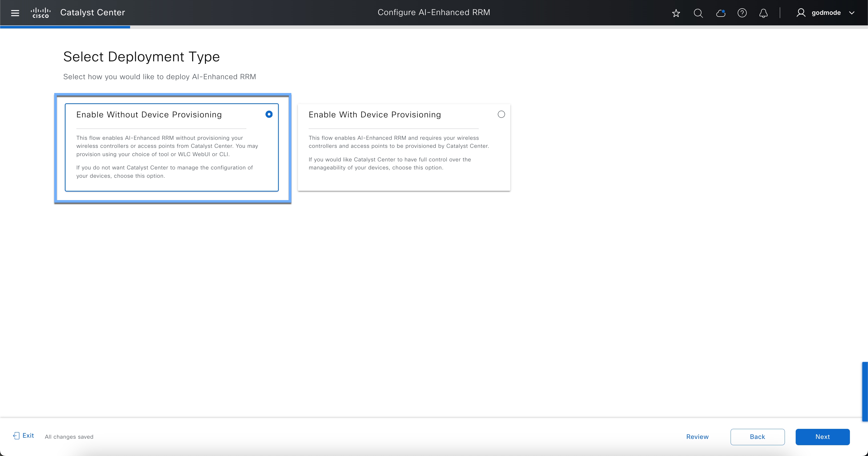Click the godmode username menu
Viewport: 868px width, 456px height.
(826, 13)
